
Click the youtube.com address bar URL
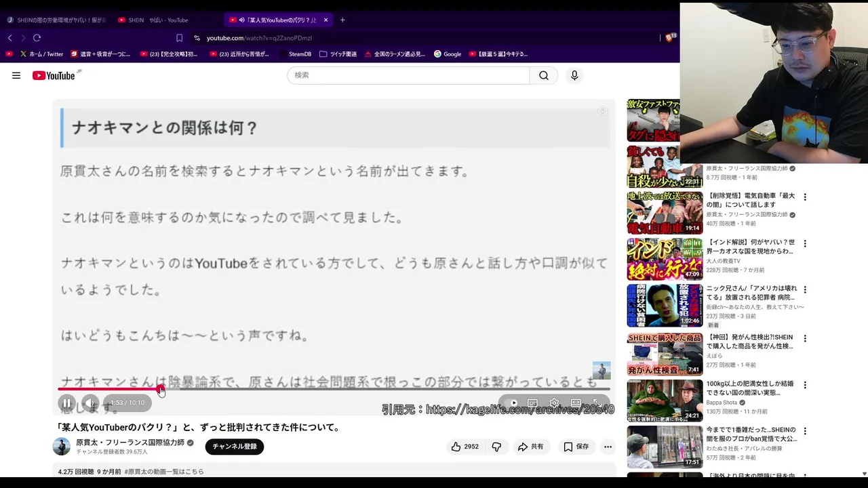coord(259,38)
